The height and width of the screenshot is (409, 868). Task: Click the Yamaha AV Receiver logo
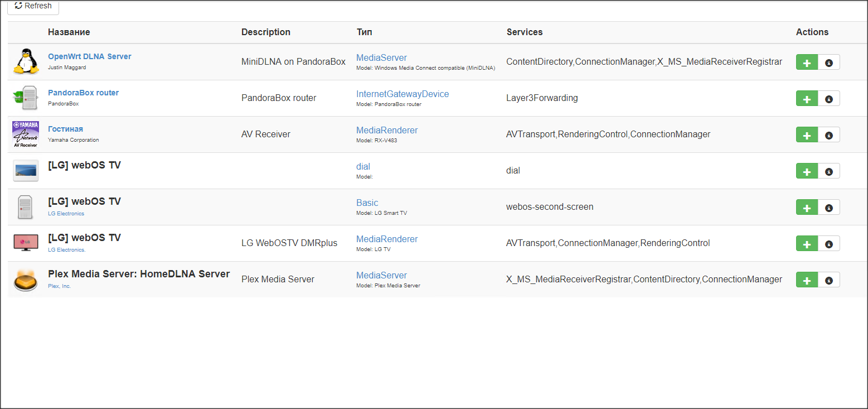(25, 134)
